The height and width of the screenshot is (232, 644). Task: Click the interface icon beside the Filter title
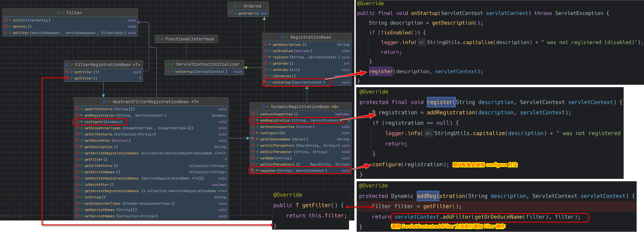click(x=58, y=13)
